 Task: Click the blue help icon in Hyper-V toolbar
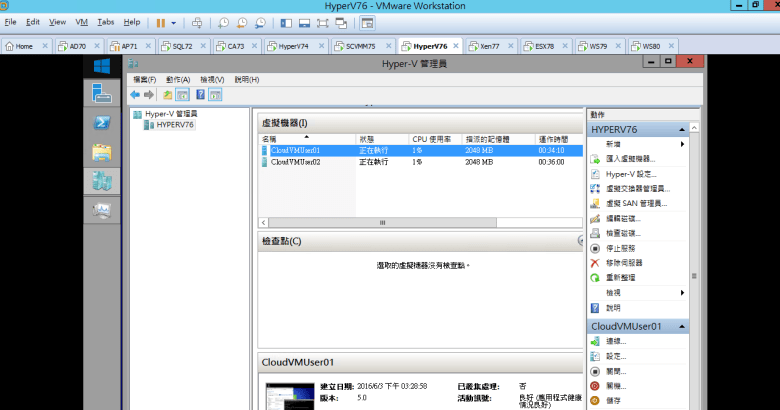click(x=200, y=95)
